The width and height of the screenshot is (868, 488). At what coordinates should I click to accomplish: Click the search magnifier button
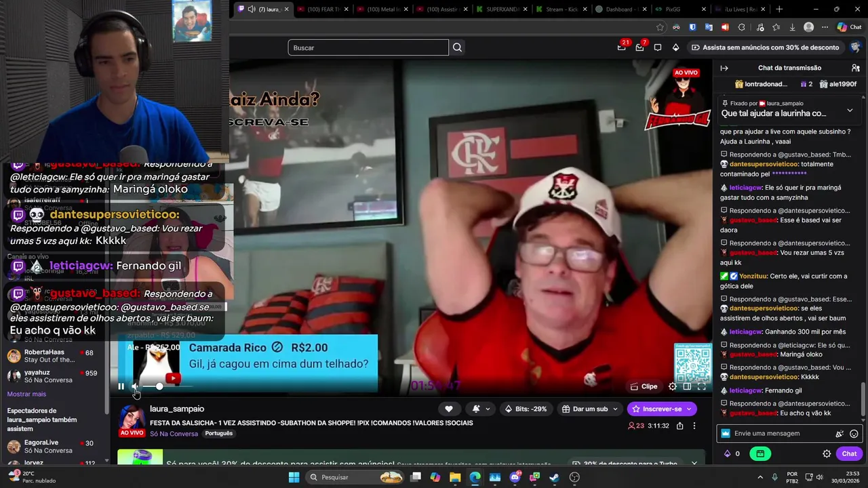[x=457, y=47]
